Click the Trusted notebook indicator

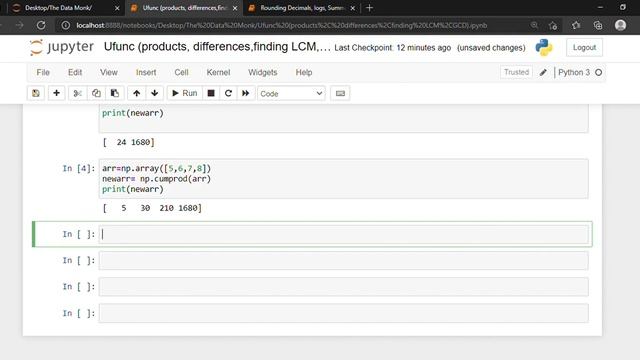coord(516,72)
